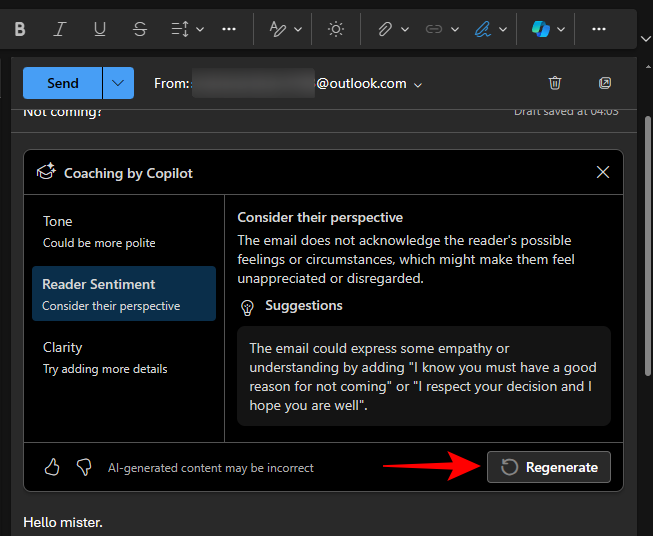Open the Send options dropdown
This screenshot has width=653, height=536.
(x=118, y=83)
